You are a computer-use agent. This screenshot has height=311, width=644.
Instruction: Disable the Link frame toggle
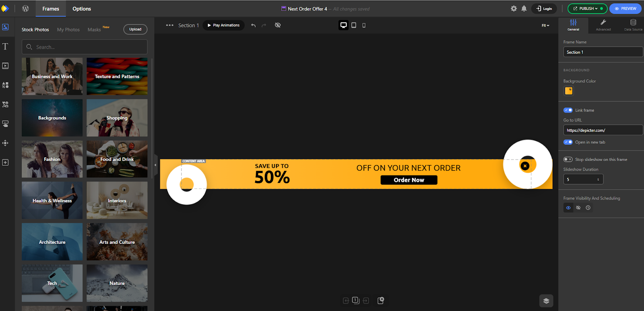click(568, 110)
